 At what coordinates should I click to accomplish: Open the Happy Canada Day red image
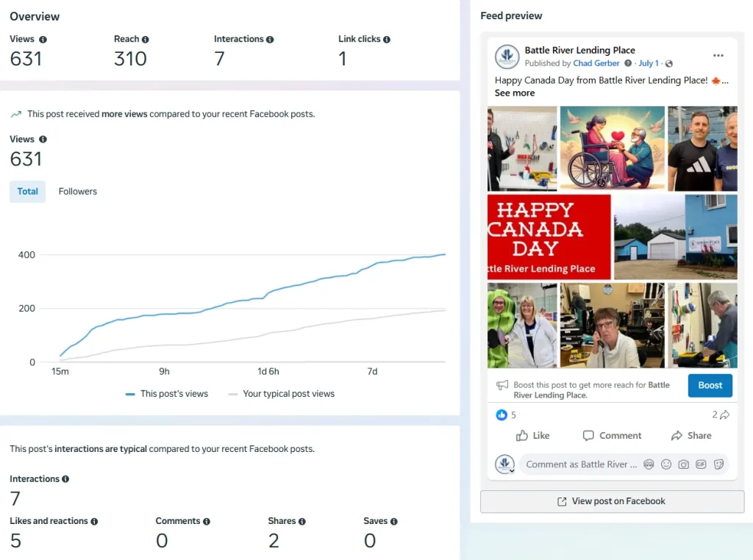coord(549,237)
